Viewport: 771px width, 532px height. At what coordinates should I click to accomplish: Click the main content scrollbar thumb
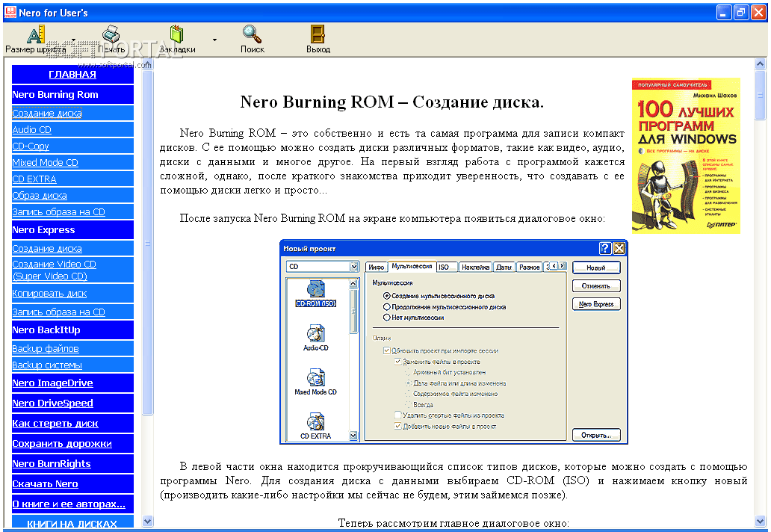click(761, 95)
